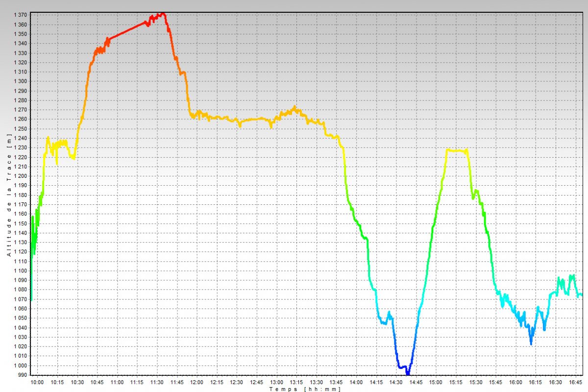Pick the 13:15 time axis label
This screenshot has width=588, height=392.
(x=296, y=382)
